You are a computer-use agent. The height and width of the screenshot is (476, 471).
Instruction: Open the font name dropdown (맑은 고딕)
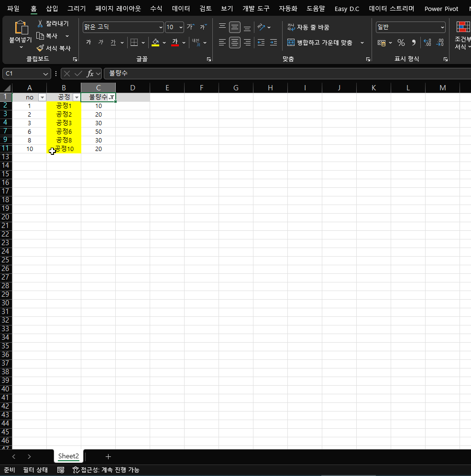click(160, 27)
